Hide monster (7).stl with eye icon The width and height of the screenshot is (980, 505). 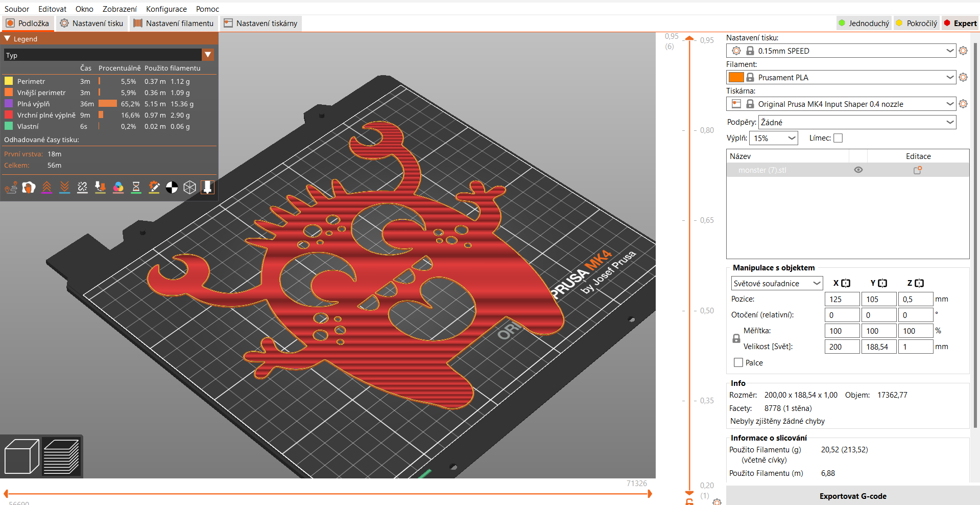point(858,170)
